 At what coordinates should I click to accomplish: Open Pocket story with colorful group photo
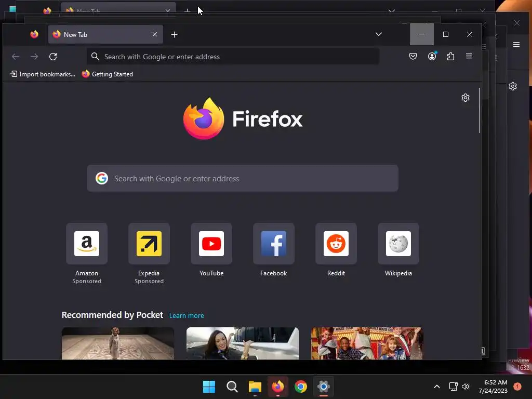[367, 343]
